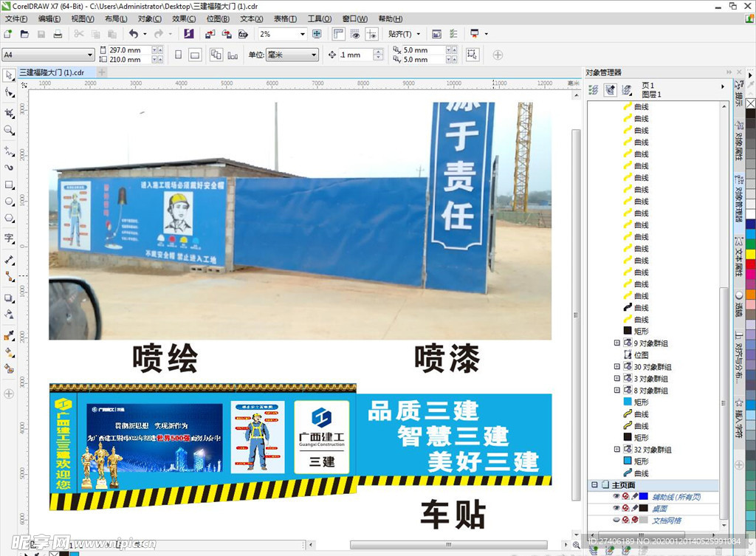Viewport: 756px width, 556px height.
Task: Expand the 32 对象群组 tree node
Action: pyautogui.click(x=616, y=450)
